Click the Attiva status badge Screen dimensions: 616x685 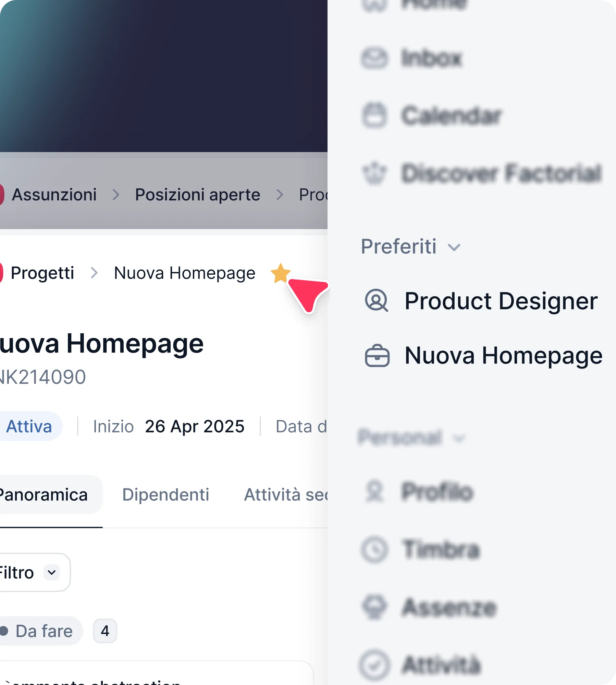29,426
